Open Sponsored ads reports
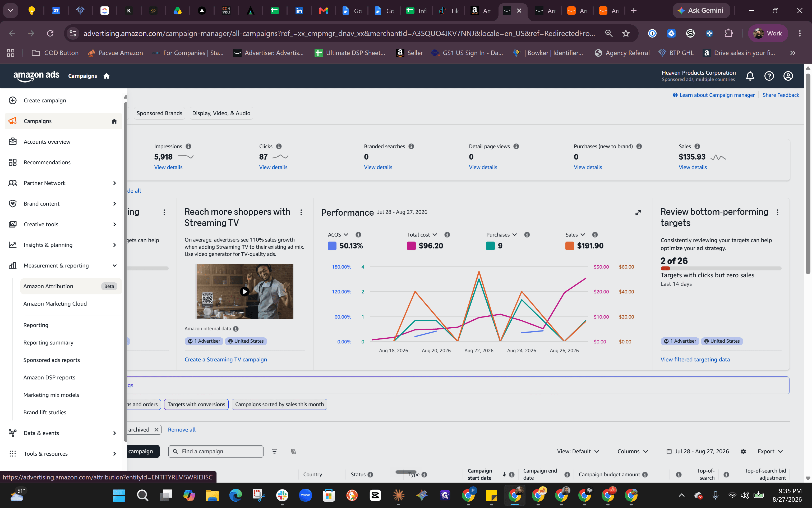The image size is (812, 508). (x=52, y=360)
